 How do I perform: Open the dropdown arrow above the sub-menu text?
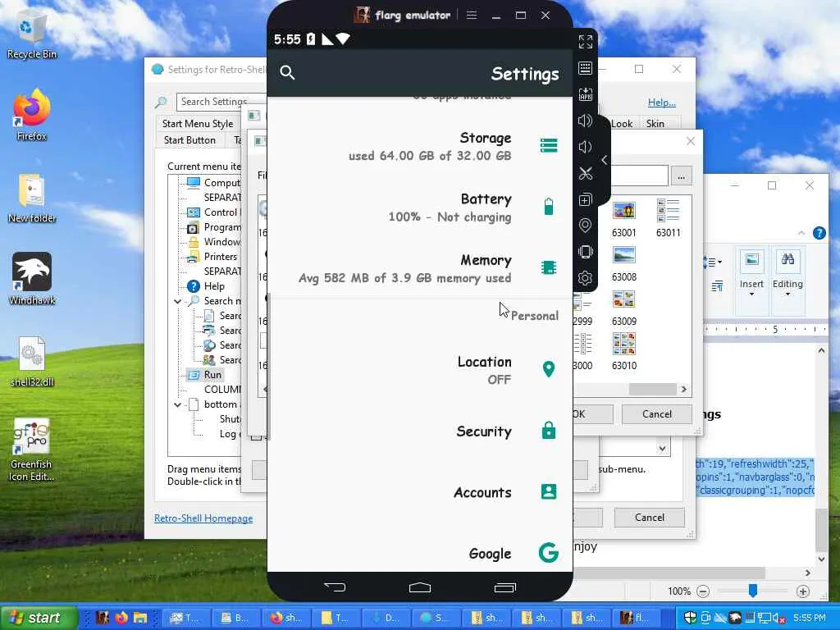[662, 448]
